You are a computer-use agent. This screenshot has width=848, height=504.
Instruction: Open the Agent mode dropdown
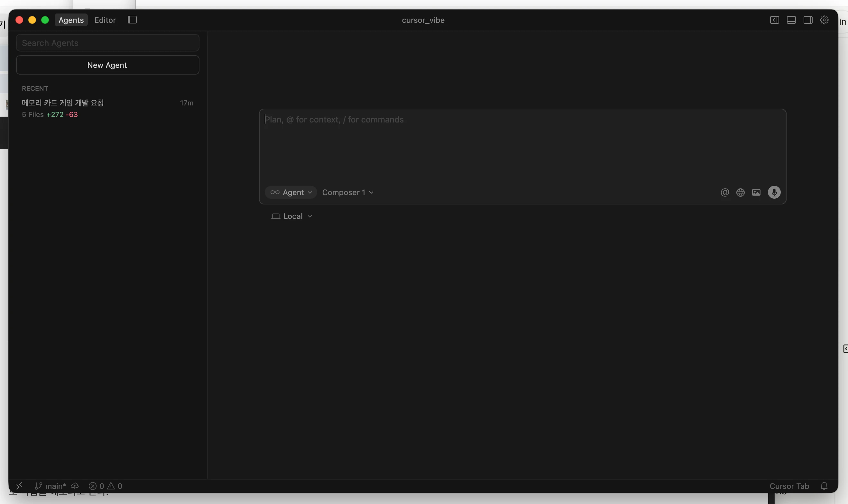click(x=291, y=193)
